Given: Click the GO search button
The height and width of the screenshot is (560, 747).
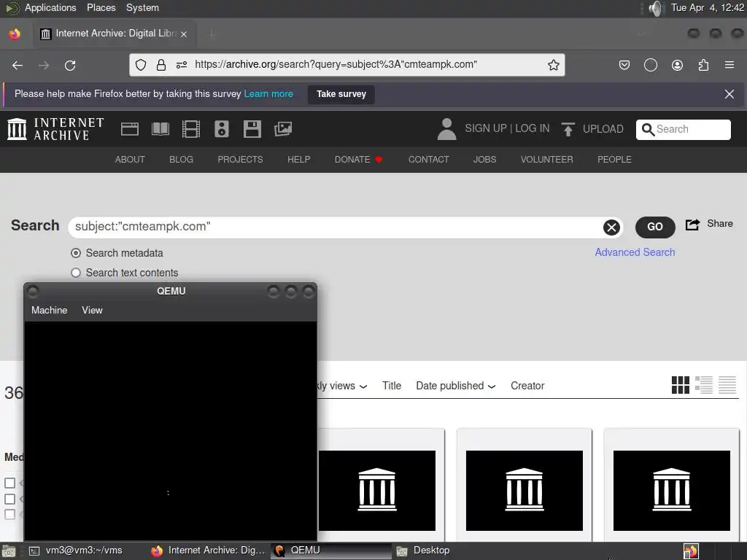Looking at the screenshot, I should [655, 227].
